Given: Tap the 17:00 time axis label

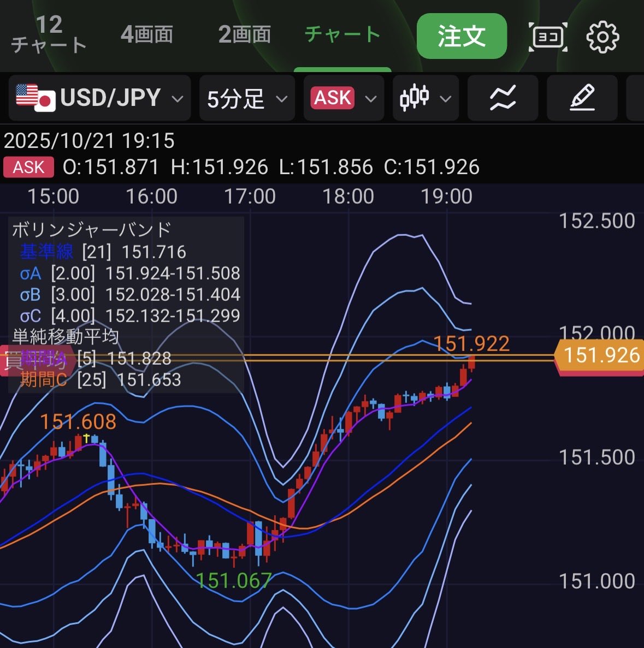Looking at the screenshot, I should [x=250, y=197].
